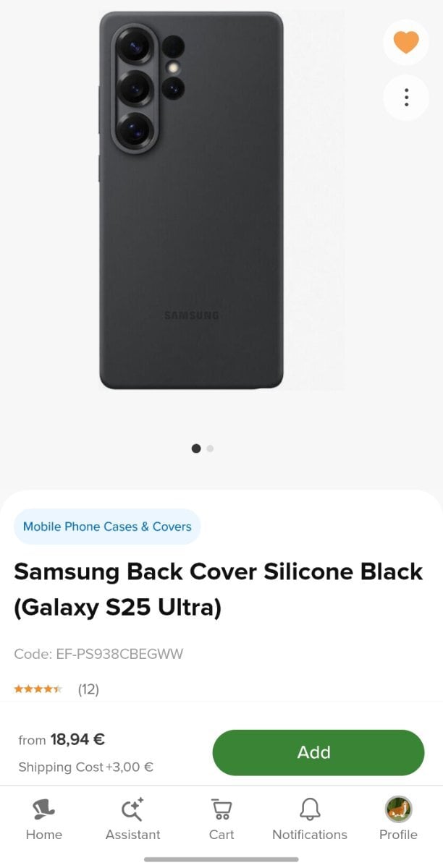Open the Notifications bell icon
The height and width of the screenshot is (868, 443).
pos(310,808)
